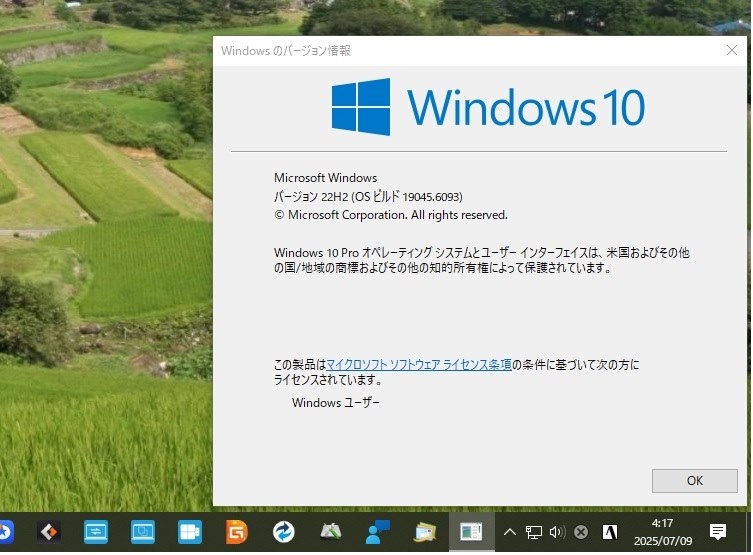The width and height of the screenshot is (753, 555).
Task: Open clock showing 4:17 2025/07/09
Action: coord(663,532)
